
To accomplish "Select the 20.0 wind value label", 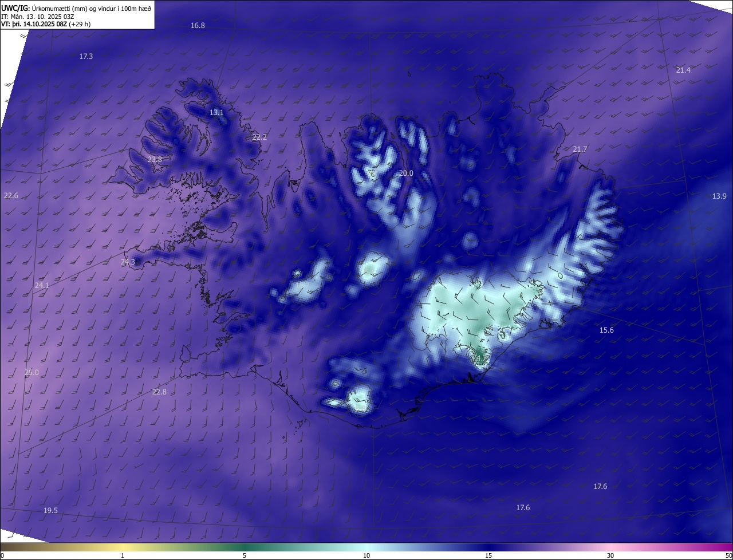I will pyautogui.click(x=406, y=173).
